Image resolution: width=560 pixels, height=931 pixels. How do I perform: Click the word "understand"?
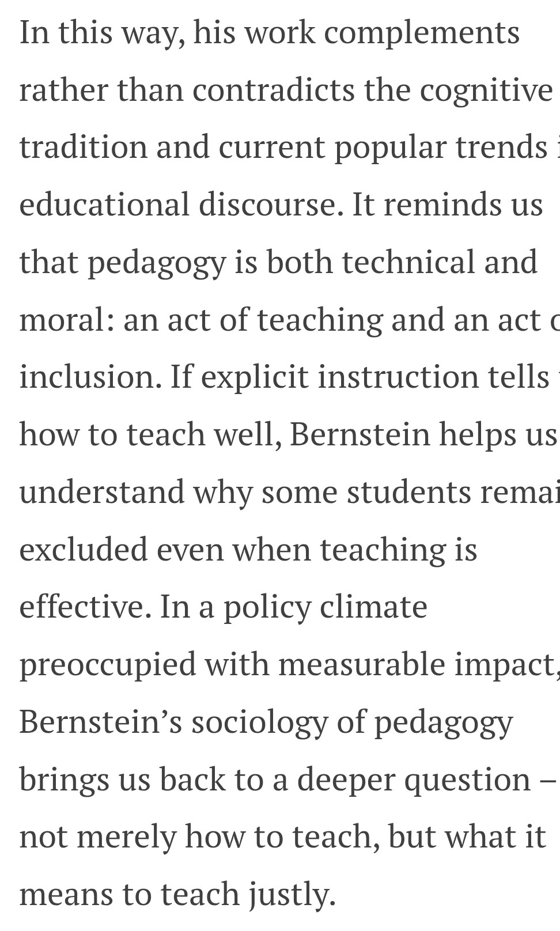click(101, 492)
